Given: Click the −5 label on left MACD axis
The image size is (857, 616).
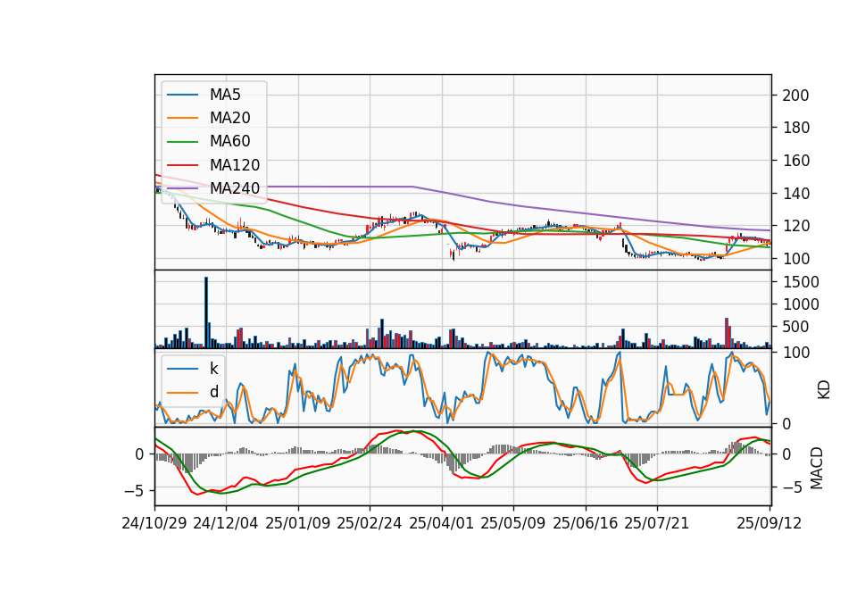Looking at the screenshot, I should coord(134,491).
